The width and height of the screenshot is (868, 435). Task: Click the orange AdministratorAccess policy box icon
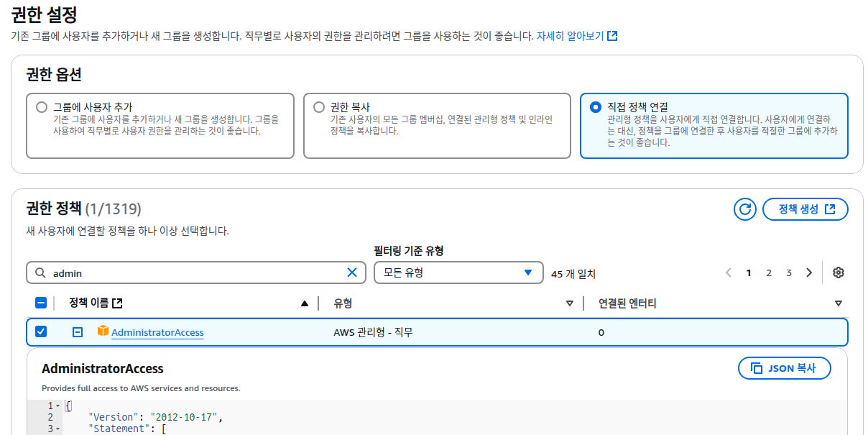click(103, 331)
